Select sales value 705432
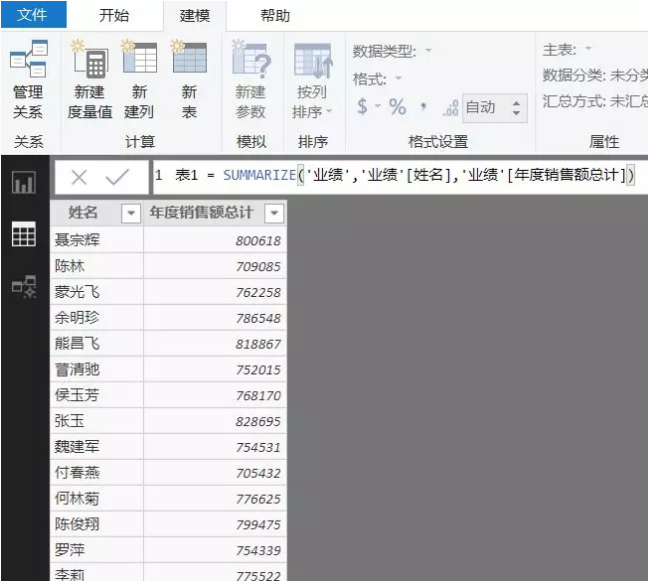Screen dimensions: 648x581 tap(215, 473)
